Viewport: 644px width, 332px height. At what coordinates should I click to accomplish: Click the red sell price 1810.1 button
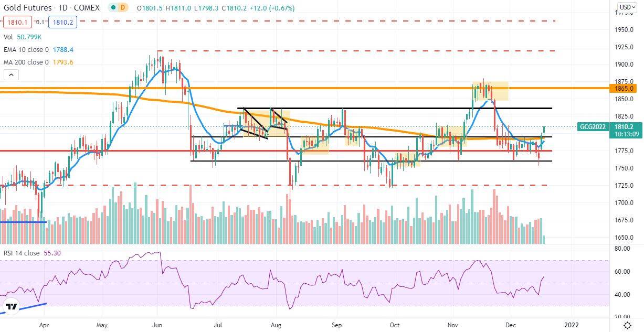(17, 22)
